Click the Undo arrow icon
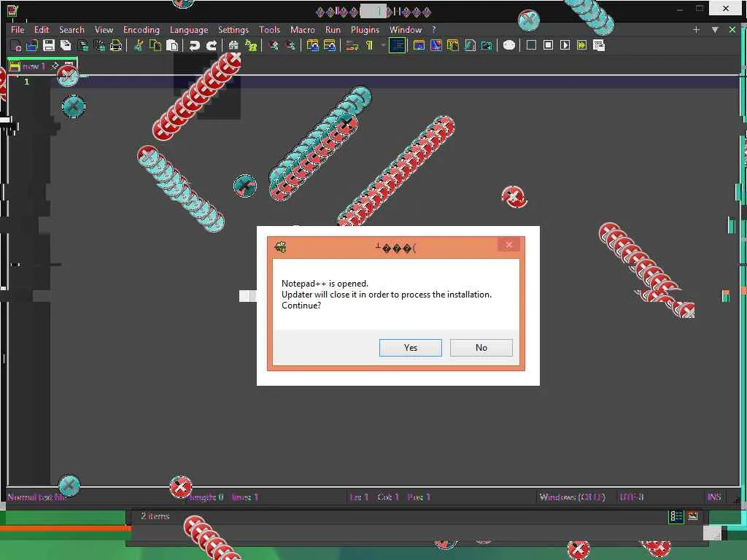747x560 pixels. (194, 45)
